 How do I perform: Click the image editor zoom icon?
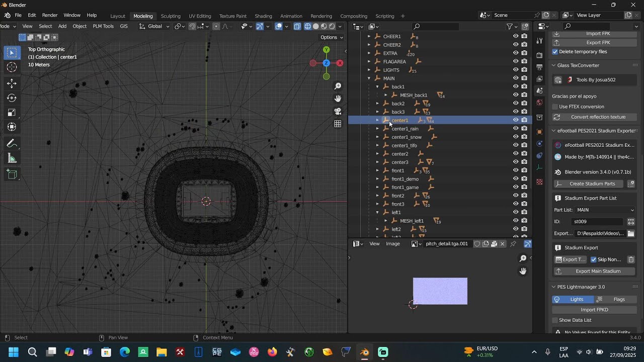(523, 258)
